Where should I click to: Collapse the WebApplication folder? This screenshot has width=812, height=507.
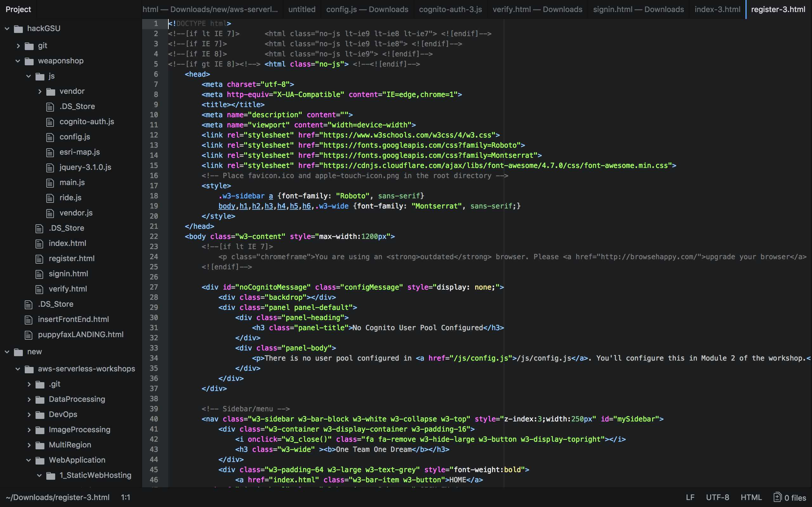[x=29, y=460]
